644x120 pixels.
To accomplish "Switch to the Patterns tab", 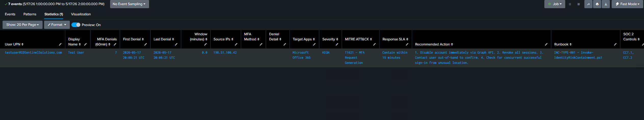I will point(30,14).
